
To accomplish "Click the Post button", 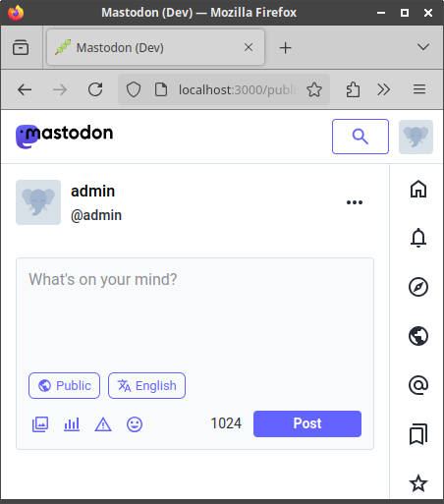I will pyautogui.click(x=307, y=423).
